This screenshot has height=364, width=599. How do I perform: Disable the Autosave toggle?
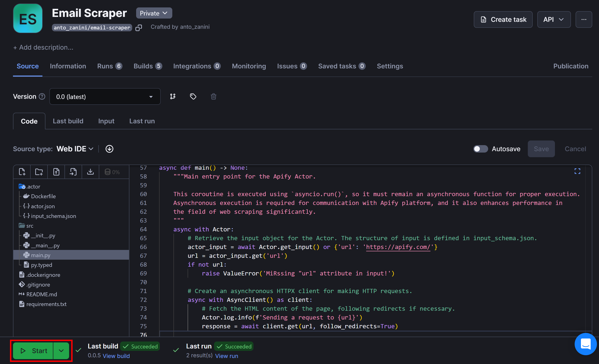tap(480, 149)
